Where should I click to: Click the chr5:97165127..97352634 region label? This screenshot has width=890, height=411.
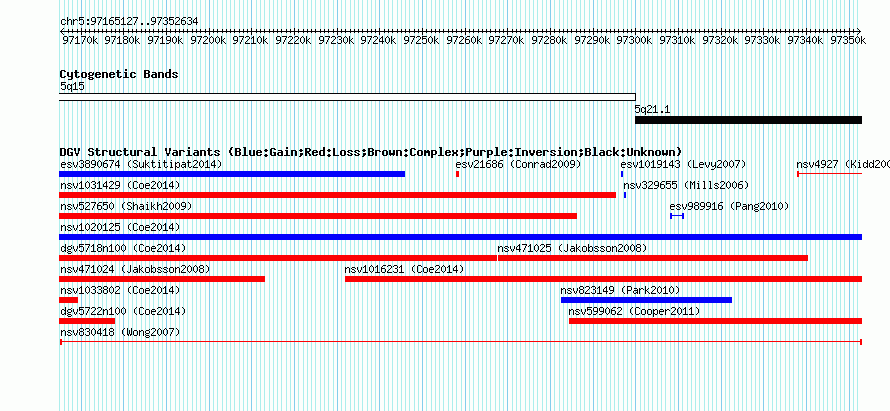tap(129, 22)
